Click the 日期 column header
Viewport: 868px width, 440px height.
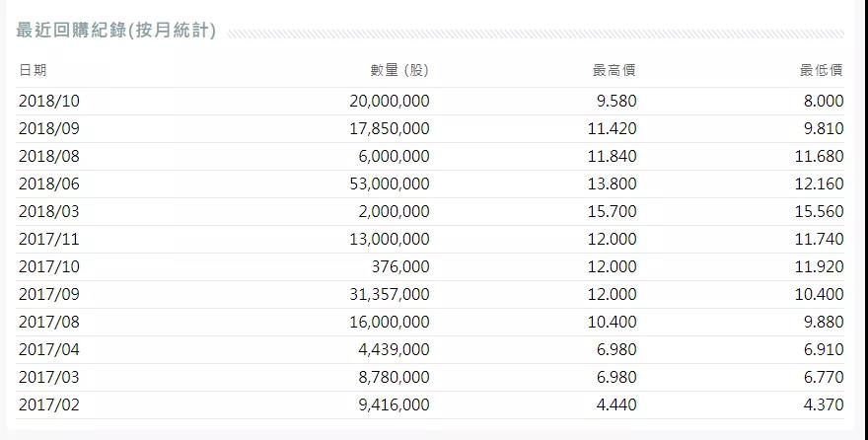tap(32, 71)
